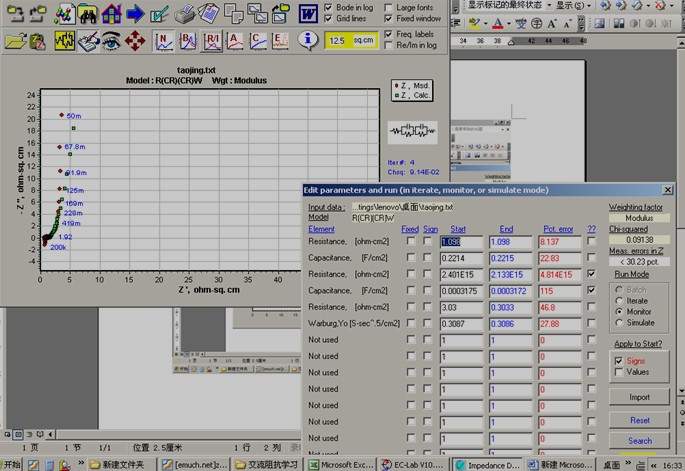685x471 pixels.
Task: Click the red four-way arrows icon
Action: [137, 41]
